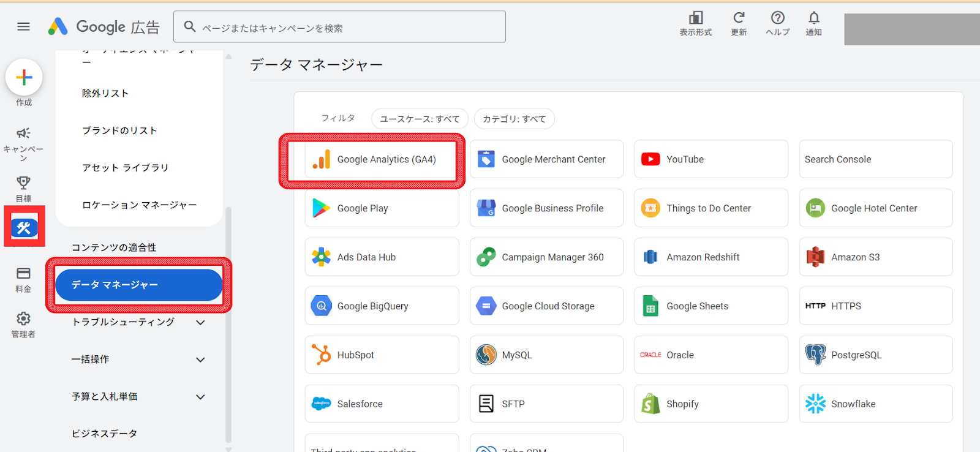
Task: Click the Google Play icon
Action: (321, 208)
